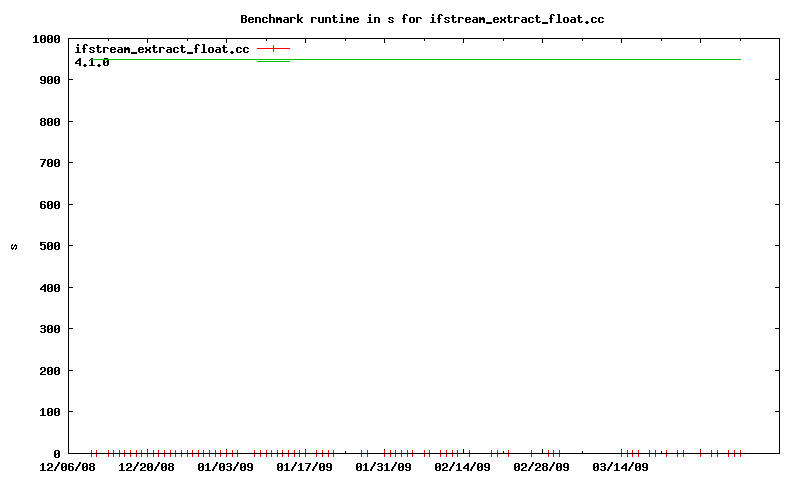Click the 100 y-axis tick label
Viewport: 800px width, 480px height.
(x=48, y=412)
